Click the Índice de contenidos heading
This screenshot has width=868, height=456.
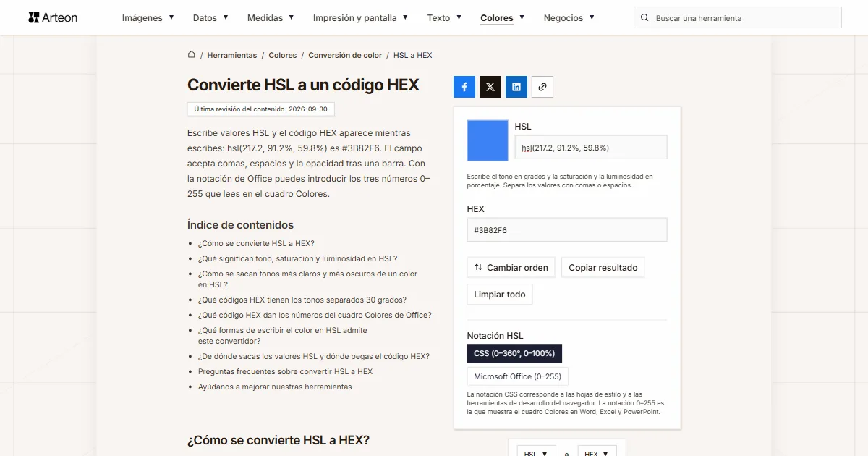[240, 224]
